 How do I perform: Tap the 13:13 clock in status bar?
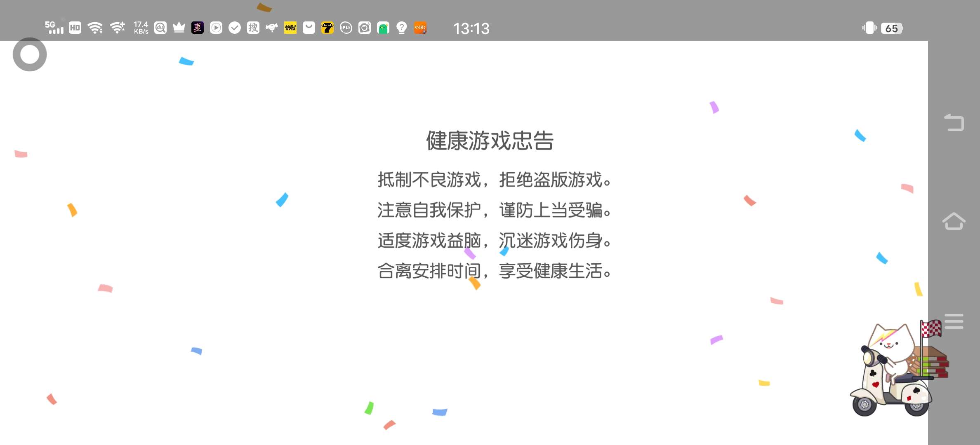coord(471,28)
